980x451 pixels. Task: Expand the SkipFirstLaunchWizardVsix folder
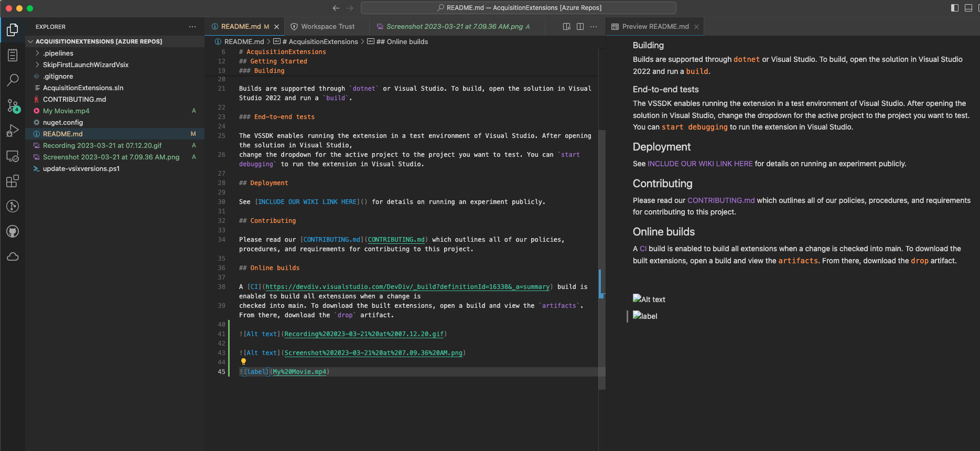coord(85,65)
